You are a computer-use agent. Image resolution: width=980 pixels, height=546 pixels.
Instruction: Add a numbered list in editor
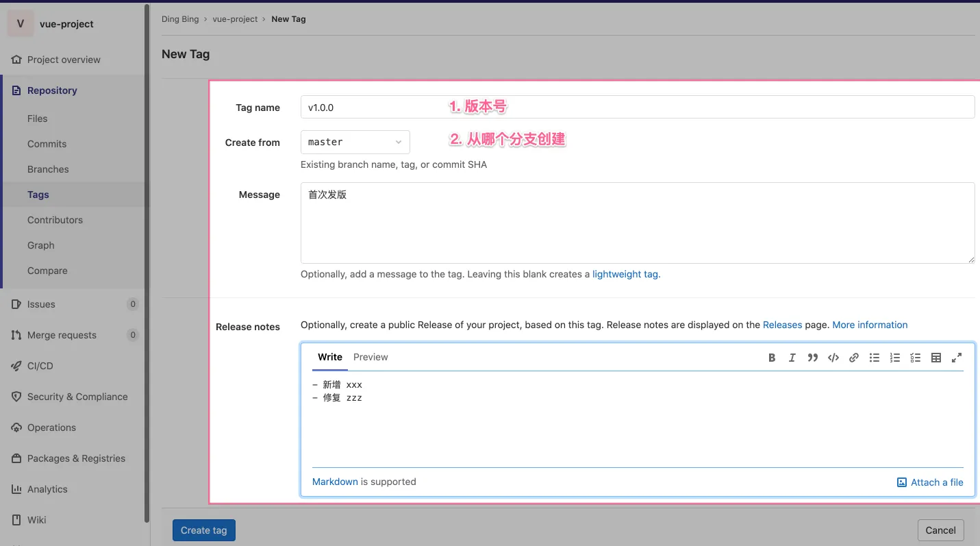895,358
